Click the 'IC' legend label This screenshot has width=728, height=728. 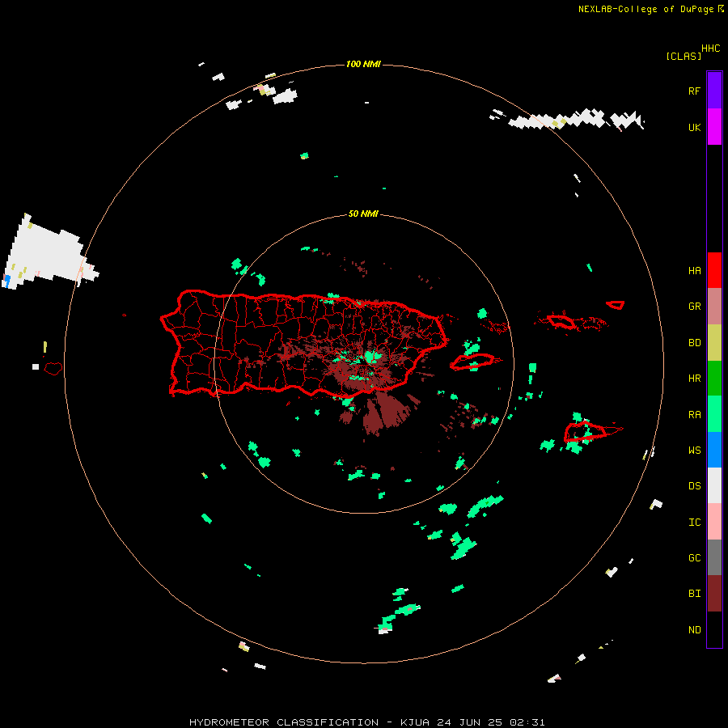pyautogui.click(x=694, y=522)
